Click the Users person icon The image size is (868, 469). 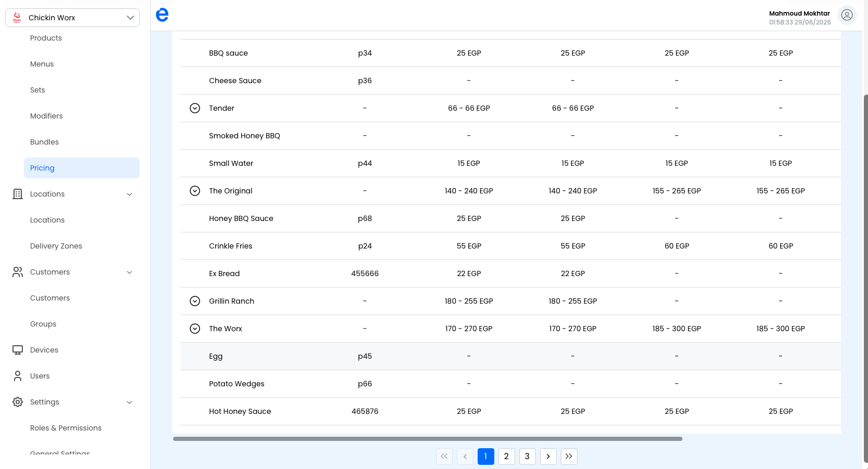pos(18,376)
